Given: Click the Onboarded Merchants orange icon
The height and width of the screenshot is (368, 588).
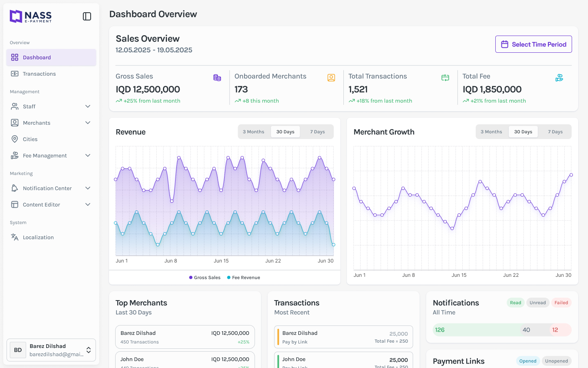Looking at the screenshot, I should pos(331,78).
